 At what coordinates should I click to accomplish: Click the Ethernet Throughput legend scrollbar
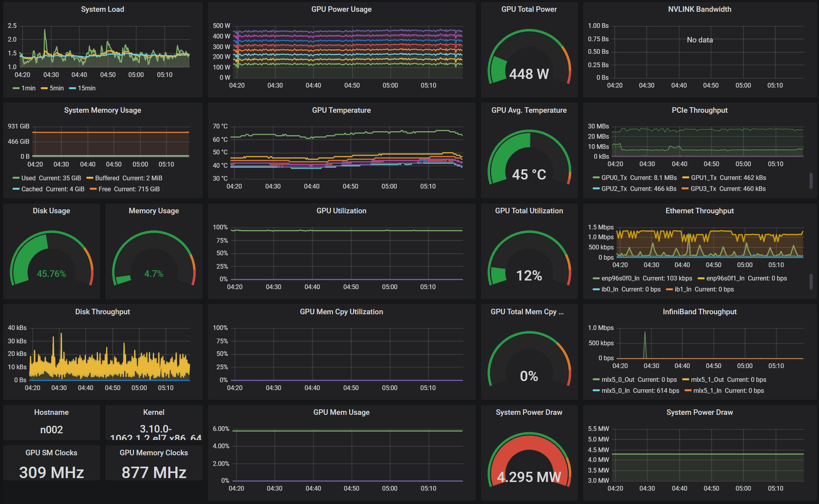[x=811, y=281]
